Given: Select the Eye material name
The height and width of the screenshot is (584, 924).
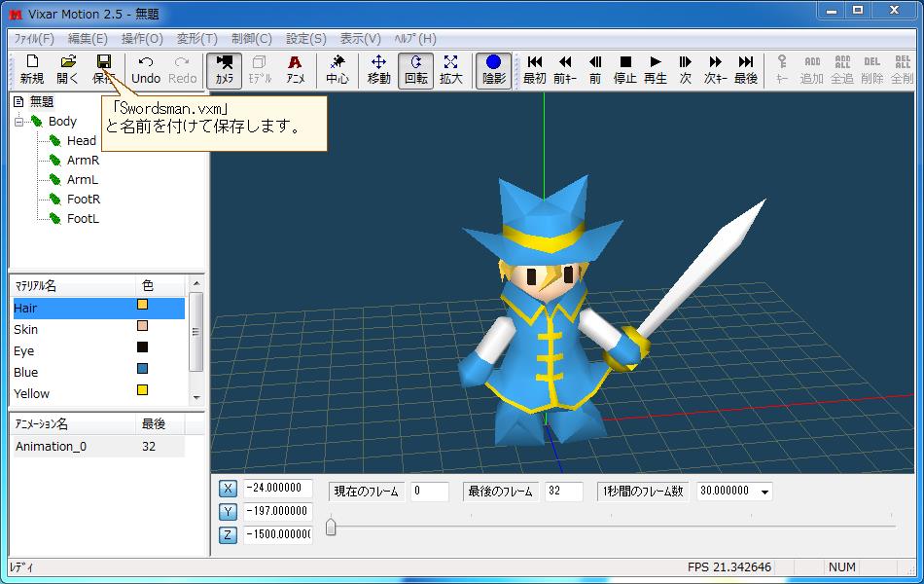Looking at the screenshot, I should 23,351.
